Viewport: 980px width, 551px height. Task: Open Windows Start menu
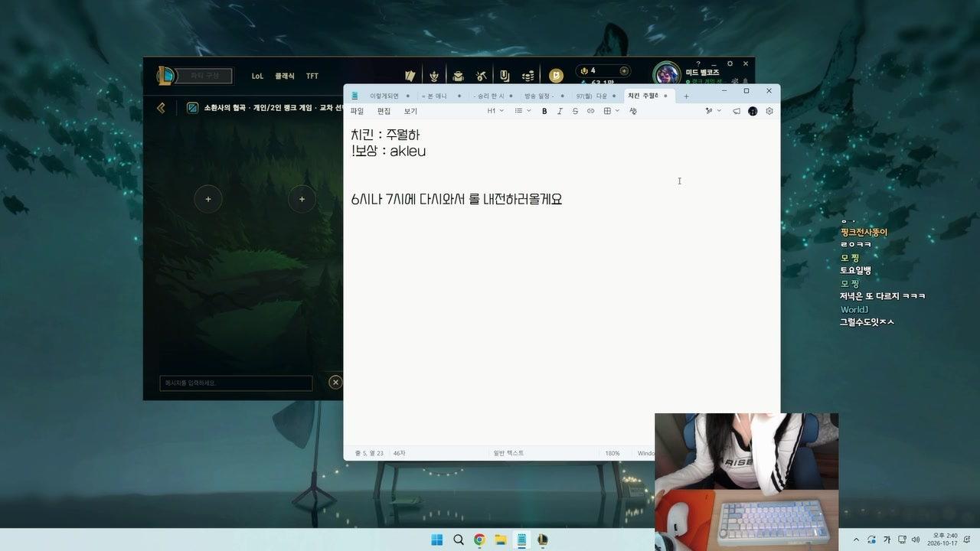tap(436, 540)
